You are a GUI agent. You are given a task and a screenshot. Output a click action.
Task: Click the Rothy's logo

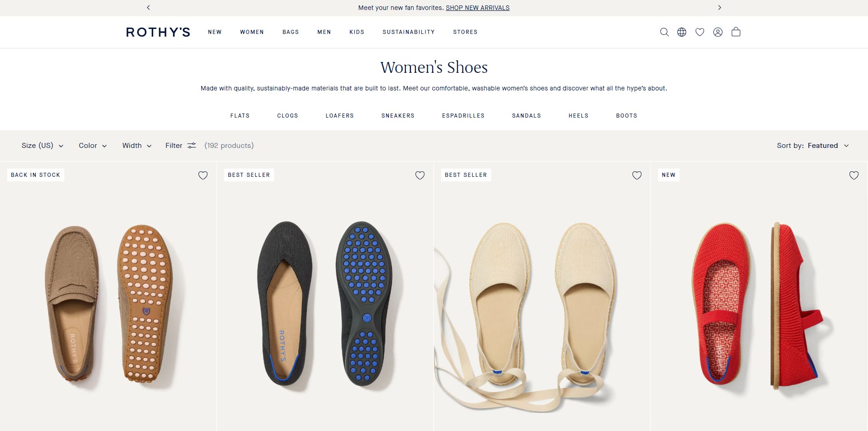tap(158, 32)
